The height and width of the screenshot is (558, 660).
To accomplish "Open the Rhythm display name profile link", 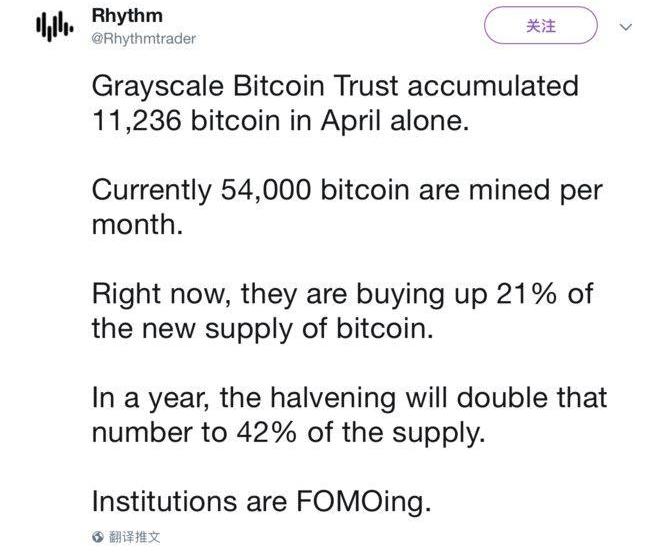I will [125, 17].
